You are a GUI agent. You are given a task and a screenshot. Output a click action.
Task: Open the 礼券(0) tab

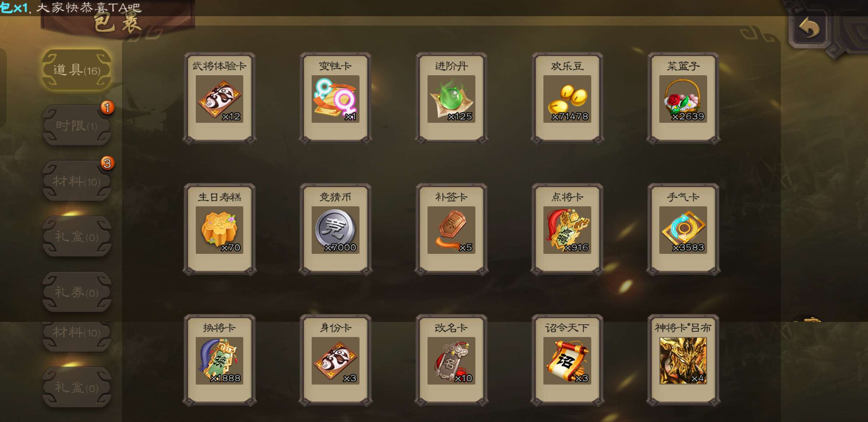click(77, 292)
